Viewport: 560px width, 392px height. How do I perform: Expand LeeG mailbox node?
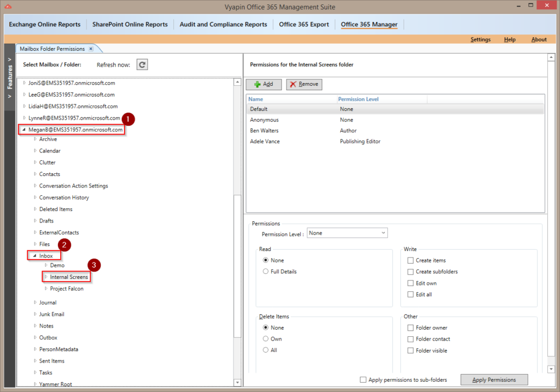24,95
